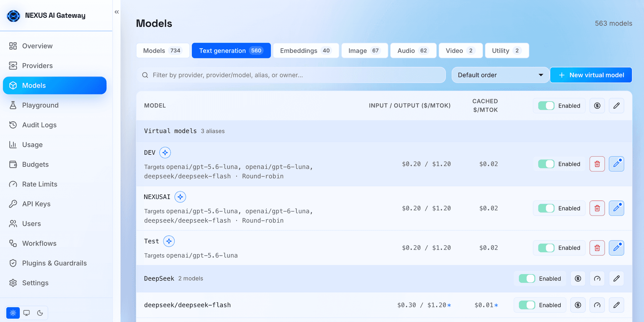Delete the NEXUSAI virtual model
This screenshot has height=322, width=644.
point(597,208)
